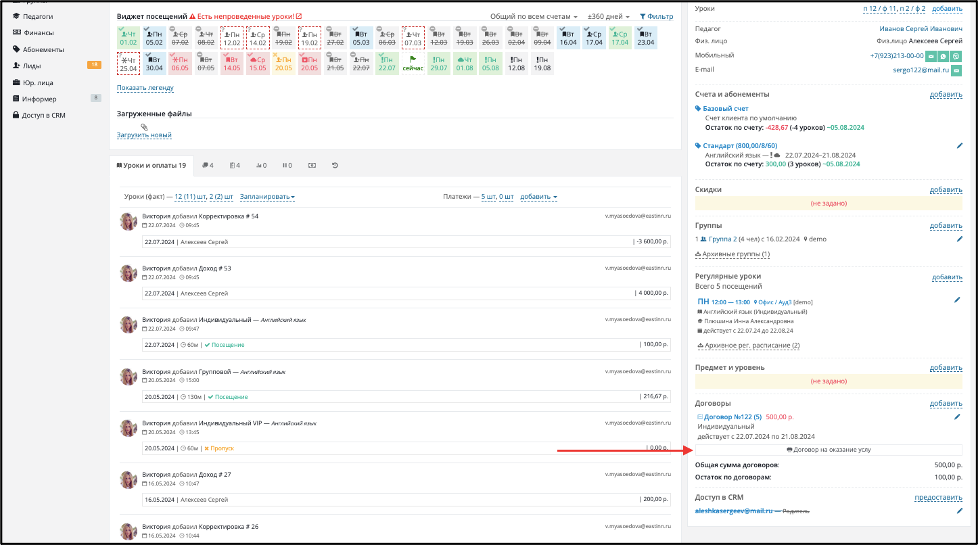
Task: Select the visit cell Вт 05.03
Action: click(361, 38)
